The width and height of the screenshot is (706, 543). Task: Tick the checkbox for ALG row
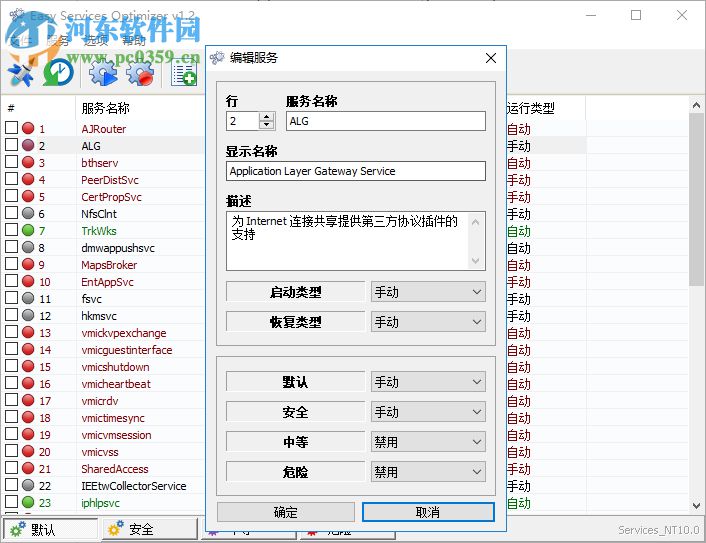coord(11,145)
